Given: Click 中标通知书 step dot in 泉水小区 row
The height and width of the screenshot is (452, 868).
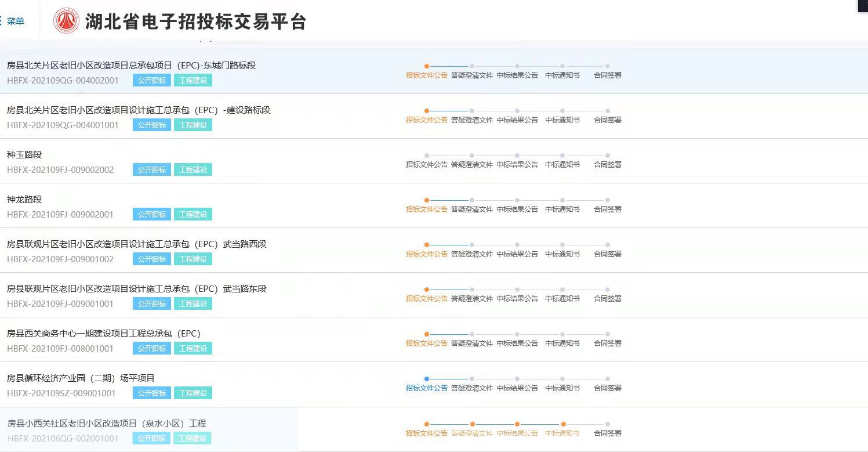Looking at the screenshot, I should pos(562,424).
